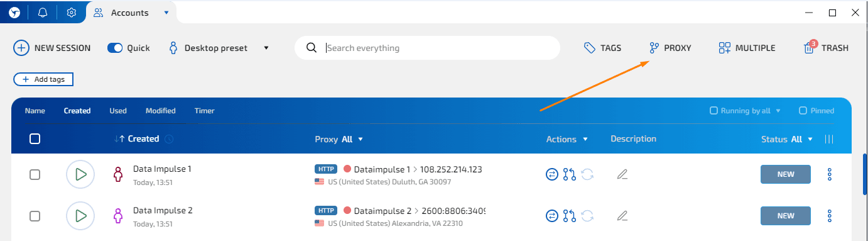This screenshot has width=868, height=241.
Task: Click the US flag for Alexandria, VA
Action: coord(320,223)
